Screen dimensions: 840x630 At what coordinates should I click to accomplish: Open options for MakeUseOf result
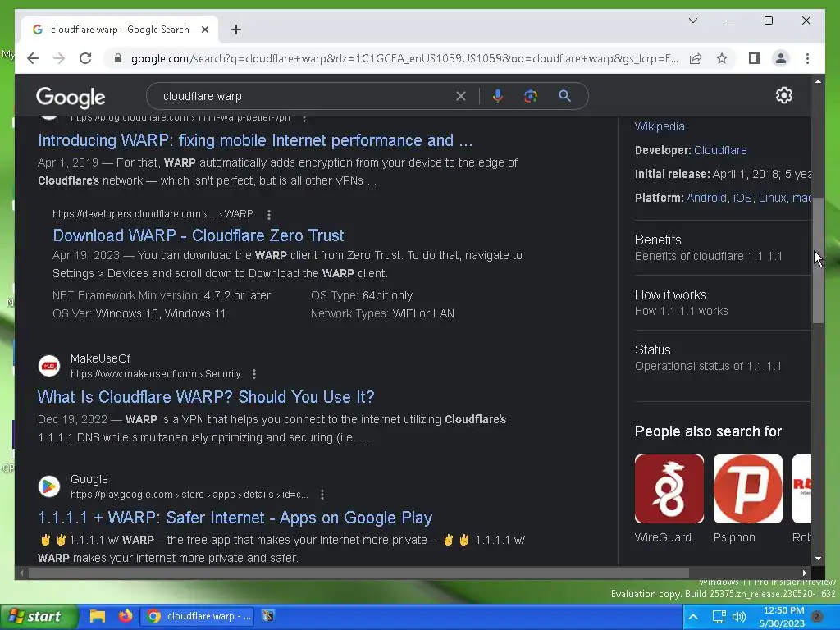(x=254, y=374)
